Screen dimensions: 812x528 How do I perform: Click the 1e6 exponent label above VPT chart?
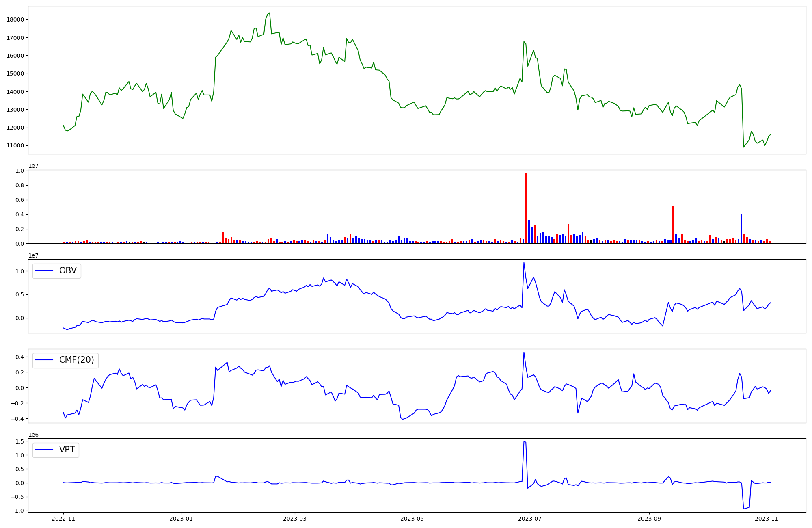click(33, 435)
